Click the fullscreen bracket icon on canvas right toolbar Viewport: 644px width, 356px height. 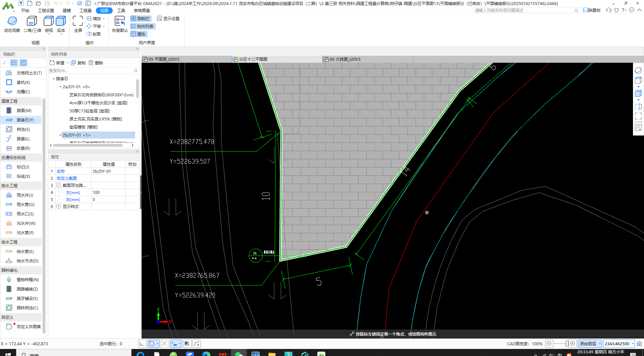(x=638, y=116)
